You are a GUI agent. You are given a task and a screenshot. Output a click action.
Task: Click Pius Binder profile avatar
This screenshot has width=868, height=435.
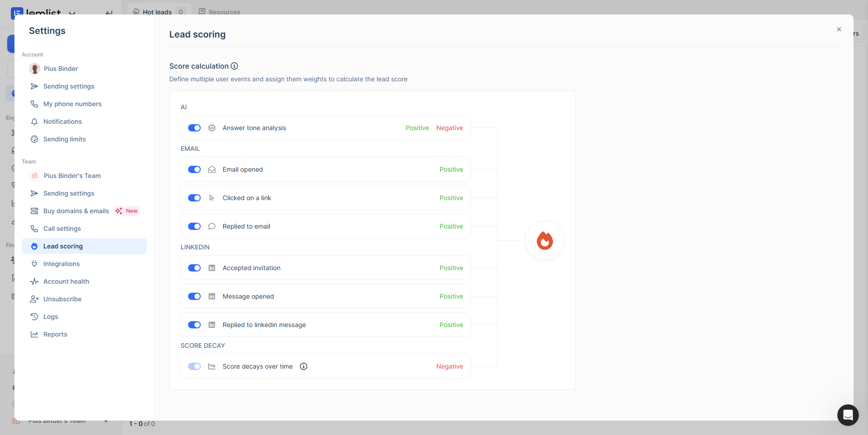pyautogui.click(x=35, y=69)
